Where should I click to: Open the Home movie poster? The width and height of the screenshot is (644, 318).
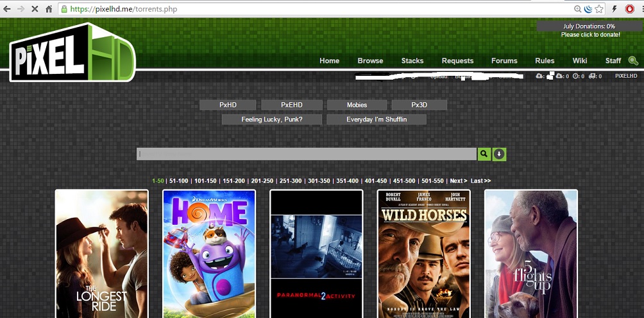(x=209, y=254)
